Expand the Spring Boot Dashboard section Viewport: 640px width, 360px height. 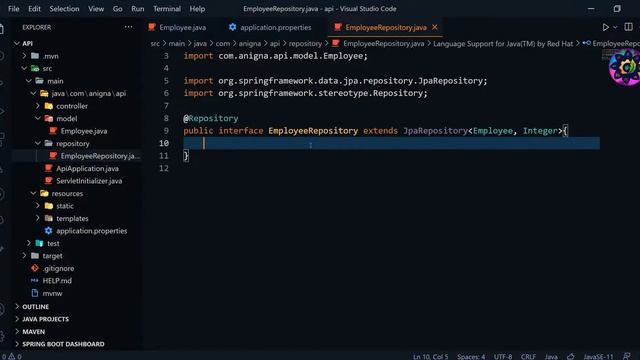63,344
